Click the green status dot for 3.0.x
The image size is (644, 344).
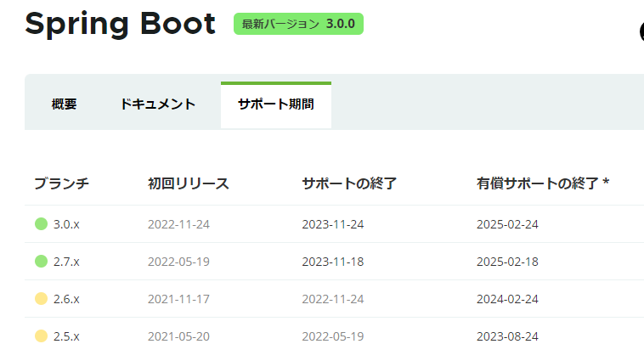pos(41,224)
